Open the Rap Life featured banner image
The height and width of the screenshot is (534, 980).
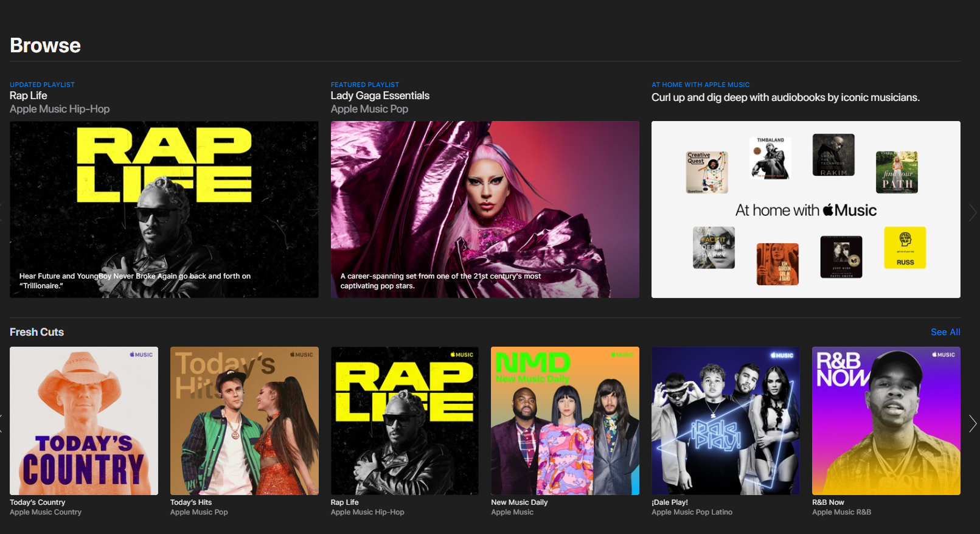164,209
